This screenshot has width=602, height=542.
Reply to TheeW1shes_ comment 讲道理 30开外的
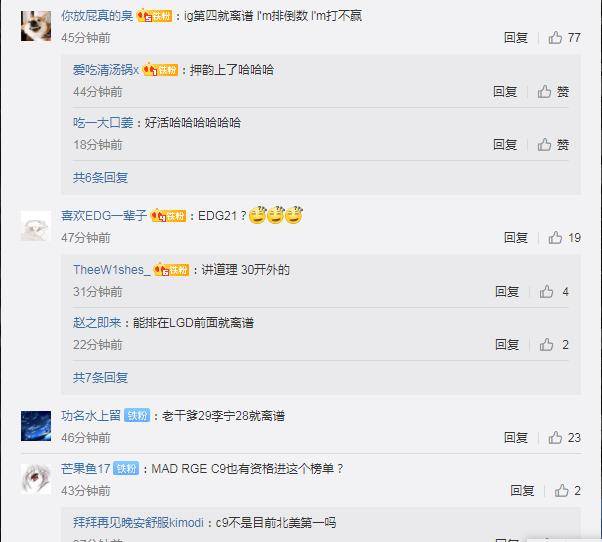pos(507,292)
